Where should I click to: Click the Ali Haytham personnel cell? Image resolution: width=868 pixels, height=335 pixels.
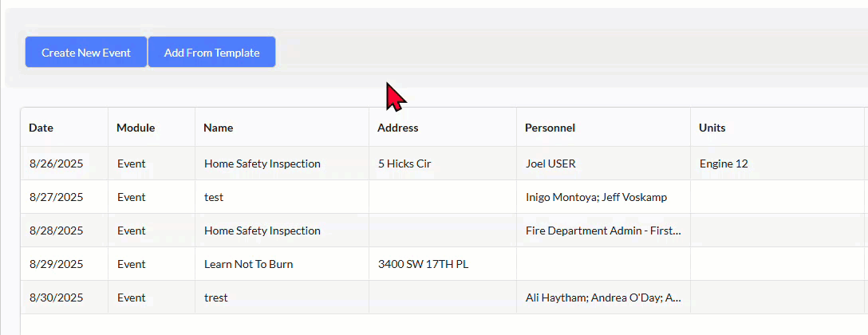point(603,298)
